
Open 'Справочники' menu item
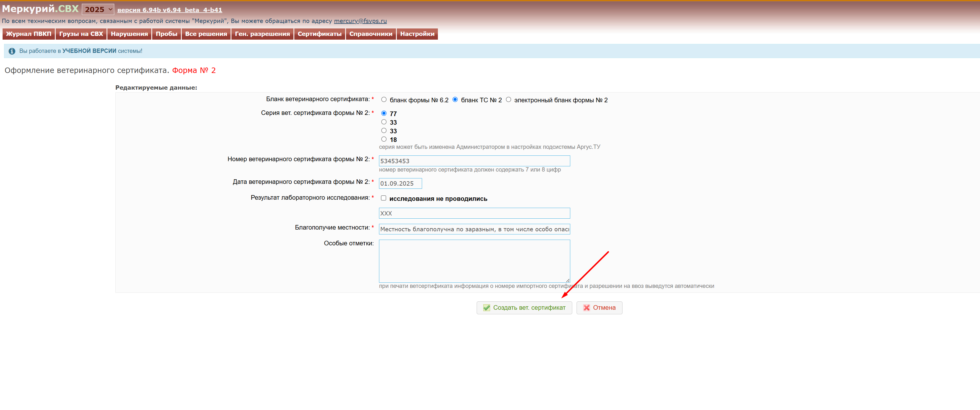[370, 34]
